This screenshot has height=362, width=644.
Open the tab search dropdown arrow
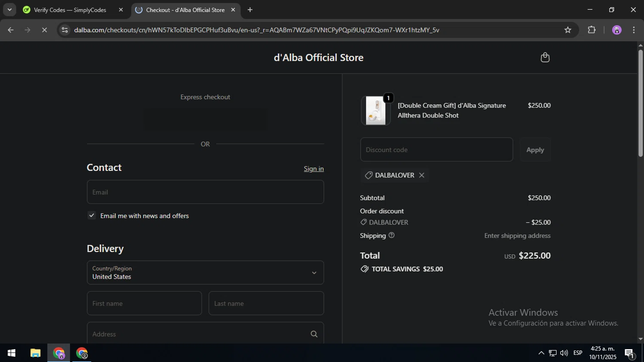(9, 10)
